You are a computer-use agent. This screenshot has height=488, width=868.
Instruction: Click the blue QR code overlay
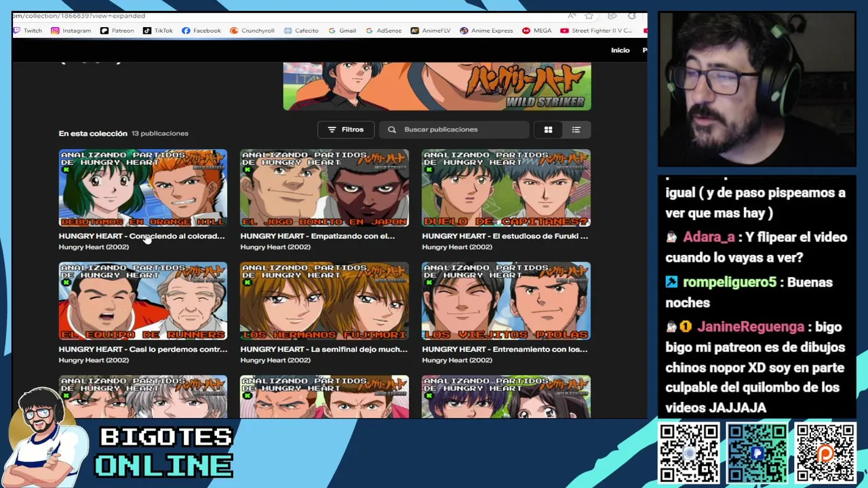click(x=757, y=453)
